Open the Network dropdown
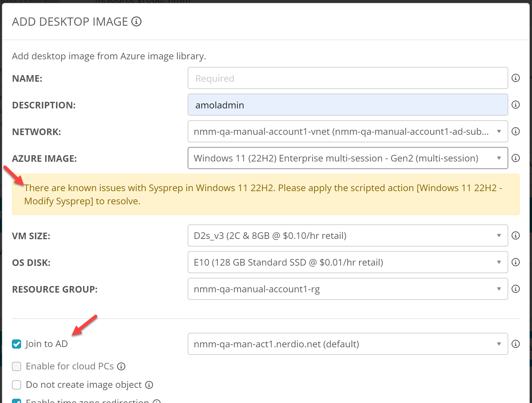Screen dimensions: 532x403 (347, 131)
